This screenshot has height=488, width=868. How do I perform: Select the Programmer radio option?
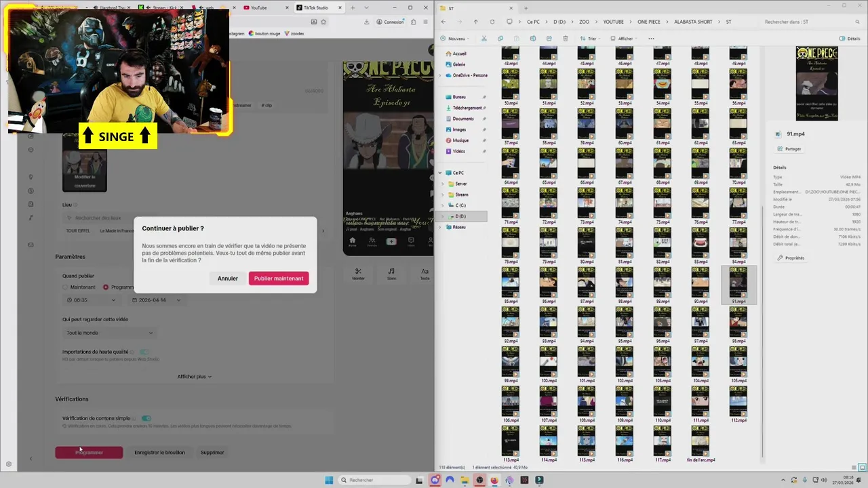(x=106, y=287)
